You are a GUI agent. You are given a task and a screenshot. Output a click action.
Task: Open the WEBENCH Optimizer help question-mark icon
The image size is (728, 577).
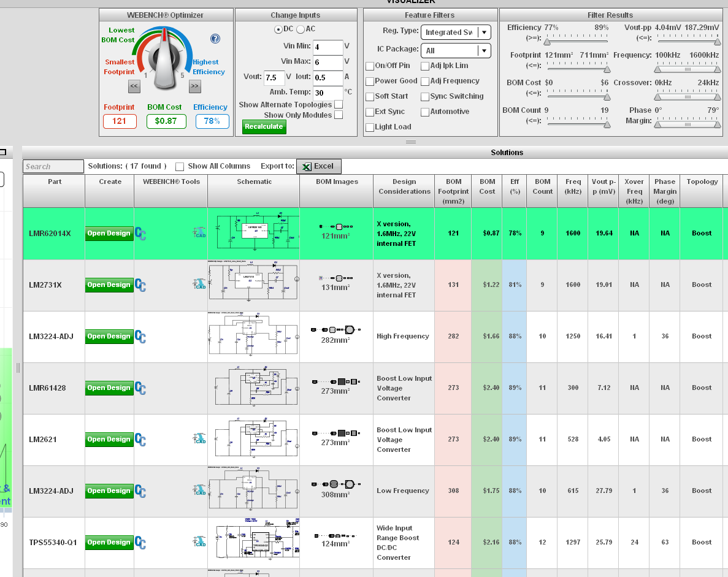(215, 39)
